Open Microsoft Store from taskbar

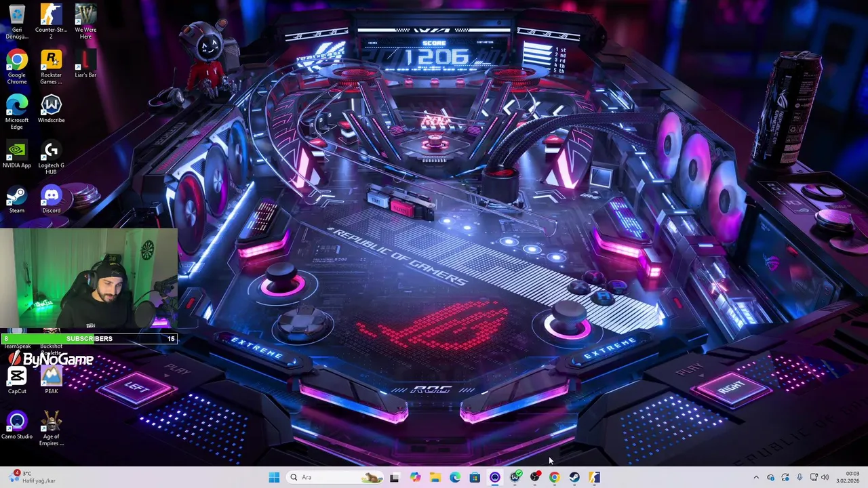(475, 477)
